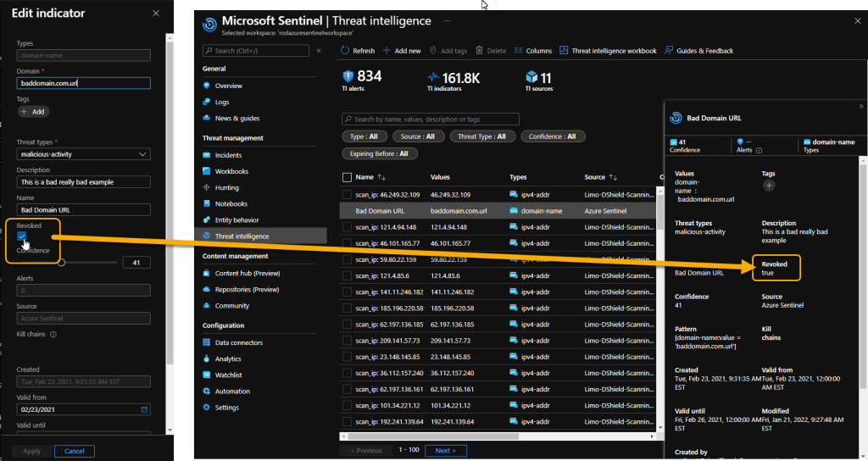Click the Previous page button

coord(368,451)
